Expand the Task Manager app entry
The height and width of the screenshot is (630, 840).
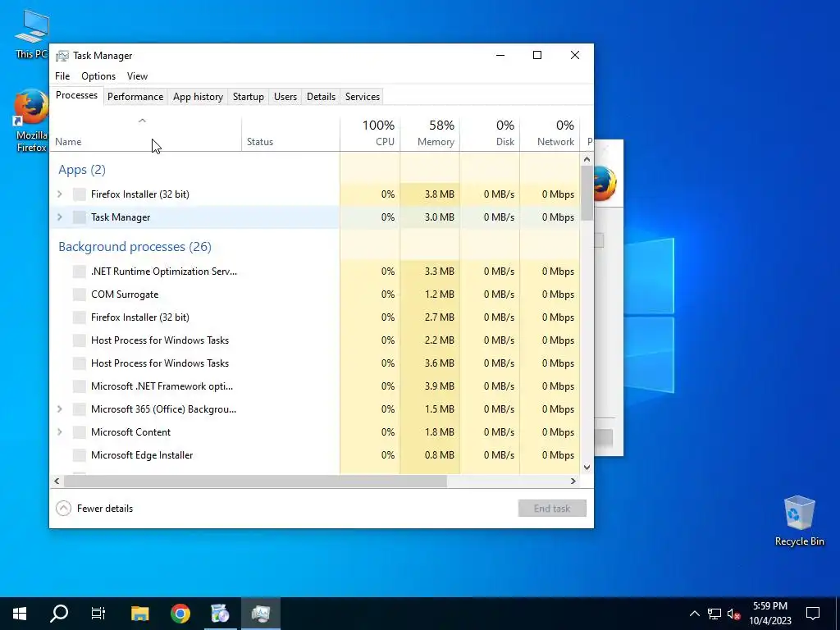coord(59,217)
